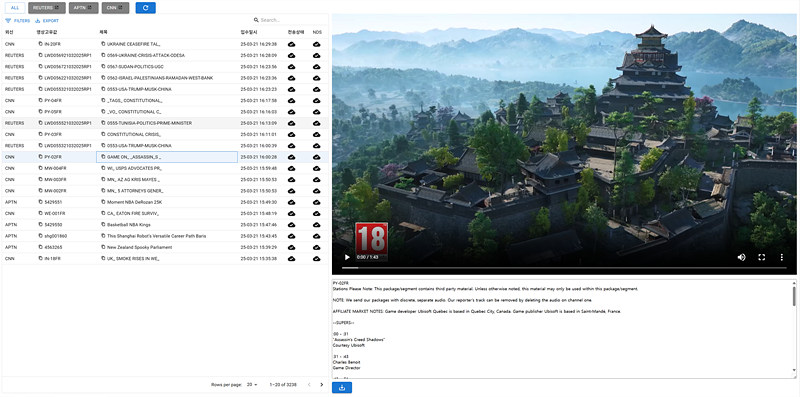The image size is (800, 397).
Task: Sort by the 외신 column header
Action: (9, 32)
